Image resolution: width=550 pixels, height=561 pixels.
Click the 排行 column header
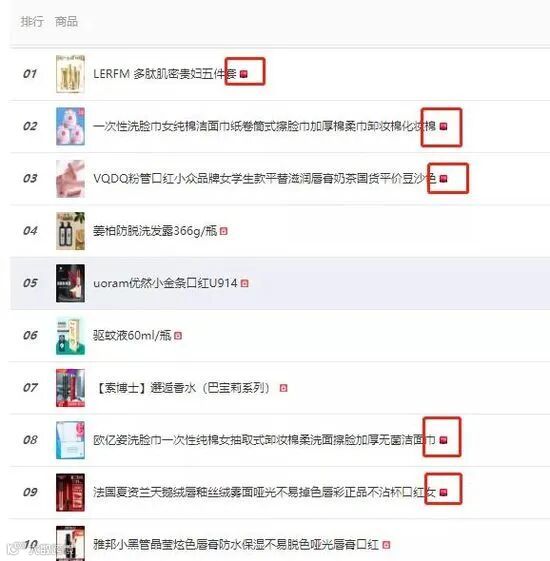click(x=32, y=21)
